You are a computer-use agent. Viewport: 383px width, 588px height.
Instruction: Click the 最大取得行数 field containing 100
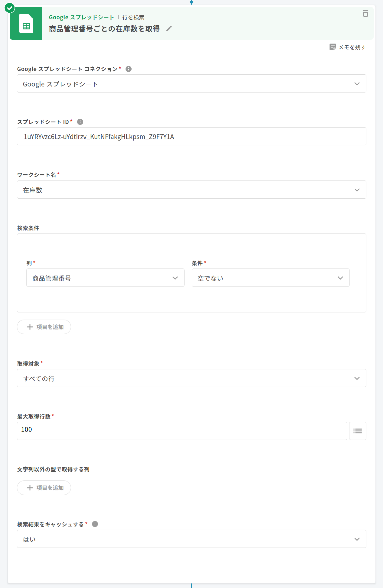tap(182, 431)
